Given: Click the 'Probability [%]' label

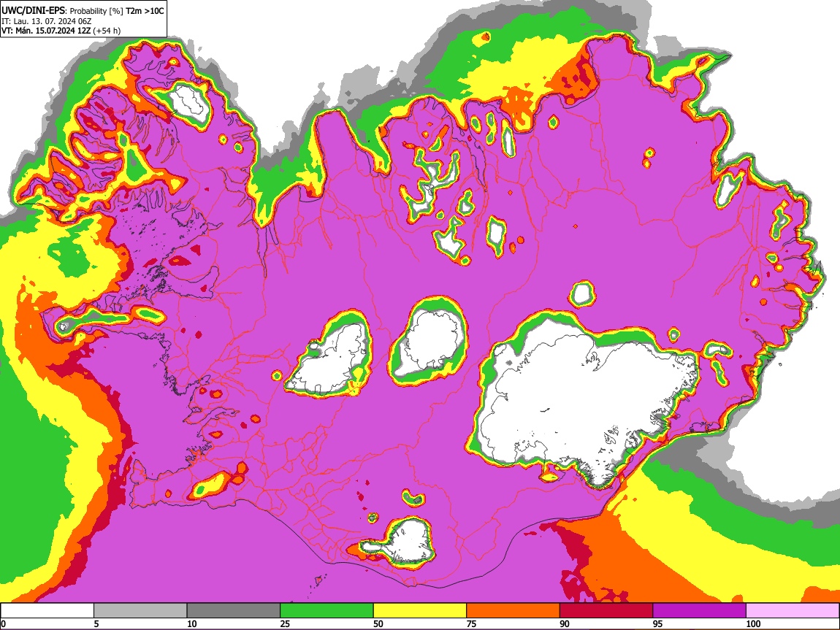Looking at the screenshot, I should click(96, 11).
